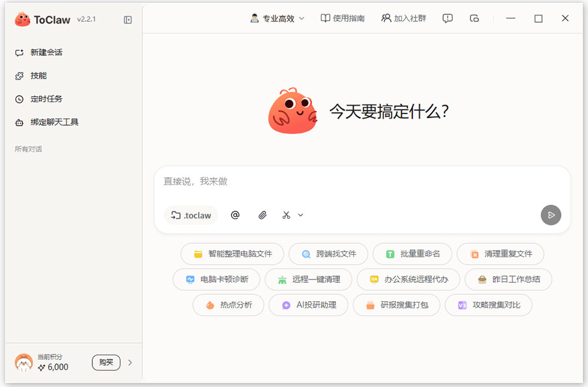The height and width of the screenshot is (387, 588).
Task: Select the scissors screenshot tool
Action: pyautogui.click(x=287, y=215)
